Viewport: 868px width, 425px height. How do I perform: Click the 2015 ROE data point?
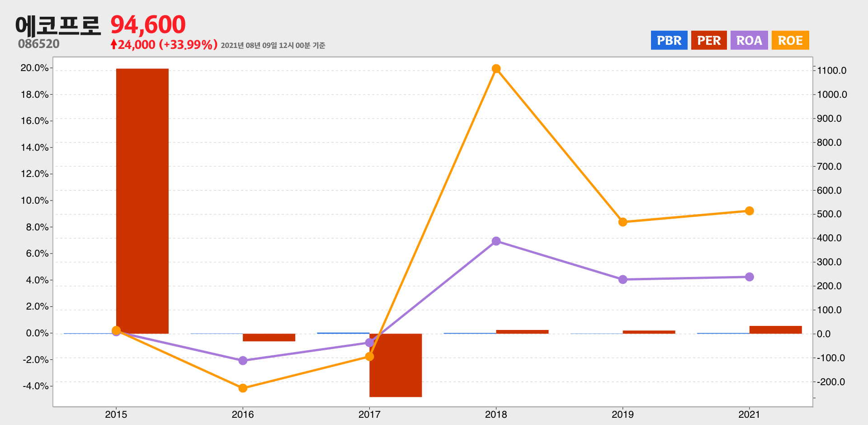pyautogui.click(x=116, y=330)
